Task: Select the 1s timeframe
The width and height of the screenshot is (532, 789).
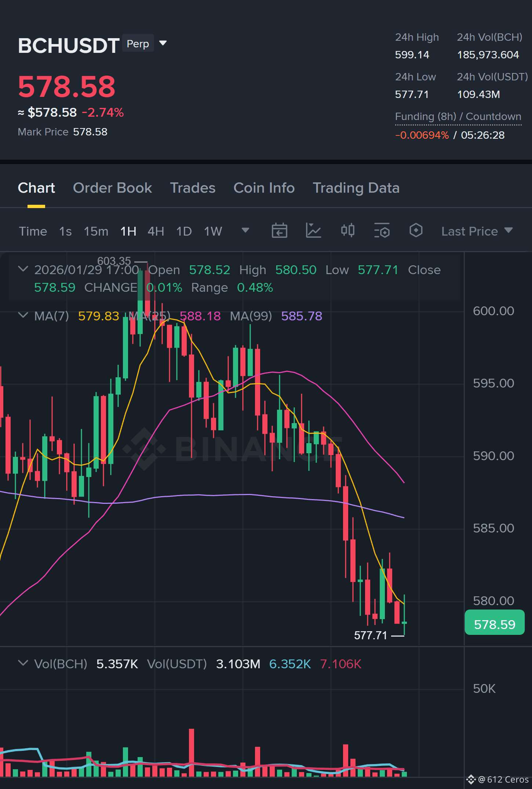Action: click(65, 231)
